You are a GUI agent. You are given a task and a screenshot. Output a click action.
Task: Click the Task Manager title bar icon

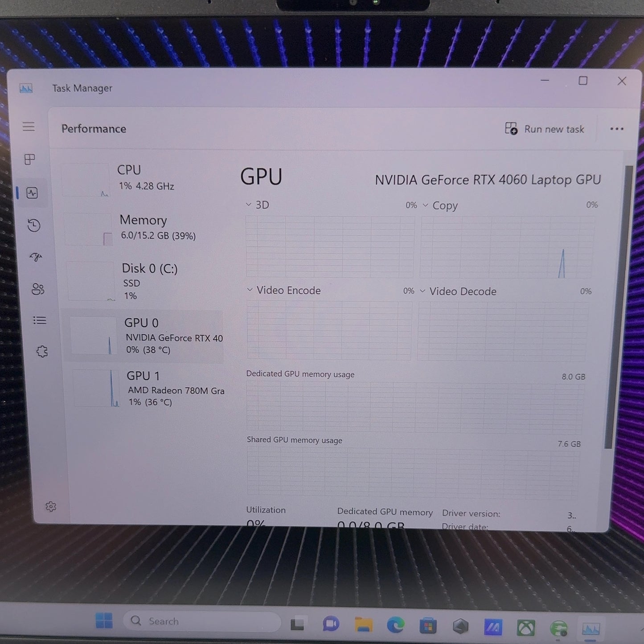26,88
